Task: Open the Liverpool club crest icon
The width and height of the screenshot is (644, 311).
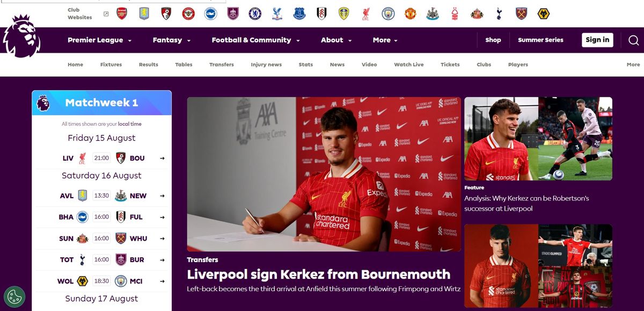Action: coord(365,13)
